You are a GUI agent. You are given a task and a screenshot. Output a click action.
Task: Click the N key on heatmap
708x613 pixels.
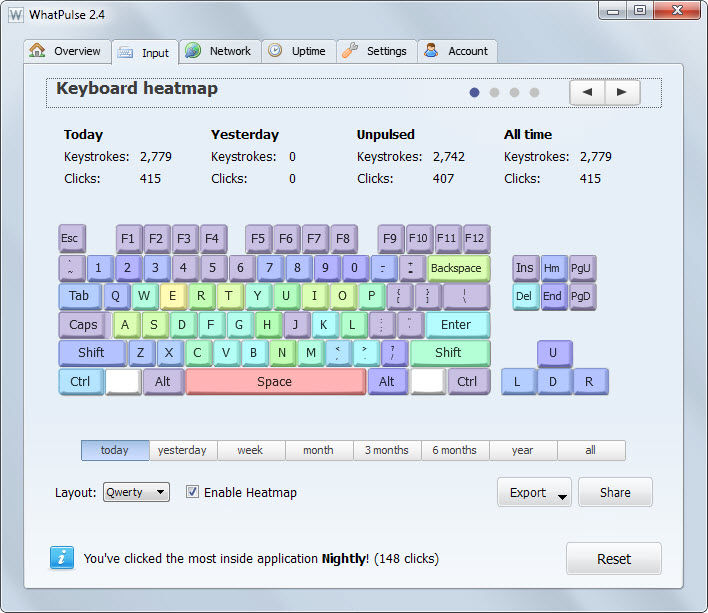tap(283, 353)
